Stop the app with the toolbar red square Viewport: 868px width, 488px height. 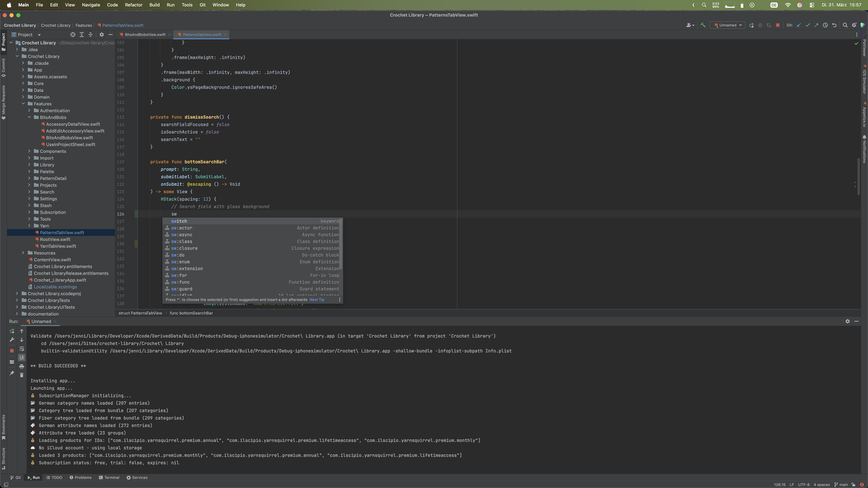[x=777, y=25]
